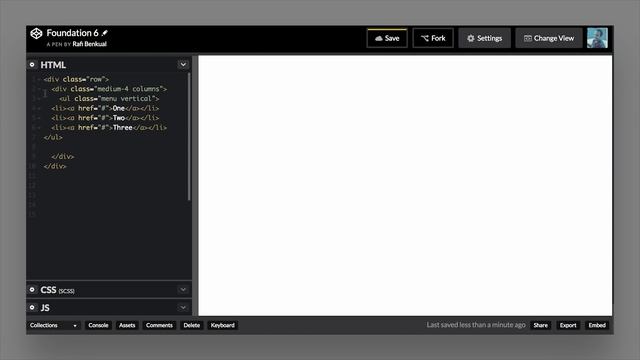640x360 pixels.
Task: Open CSS editor settings gear
Action: pyautogui.click(x=32, y=289)
